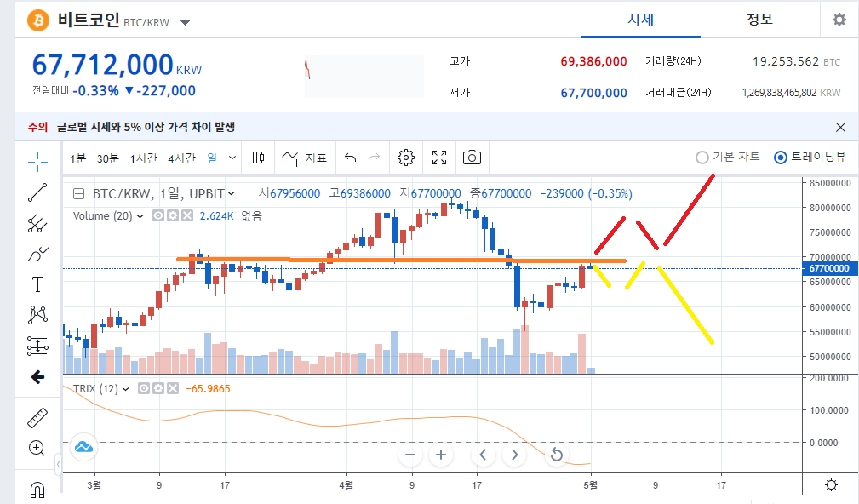
Task: Redo the chart action
Action: pos(375,157)
